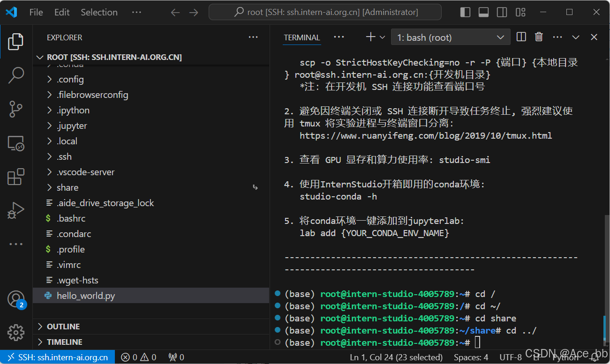Kill the terminal with trash icon

[x=539, y=37]
